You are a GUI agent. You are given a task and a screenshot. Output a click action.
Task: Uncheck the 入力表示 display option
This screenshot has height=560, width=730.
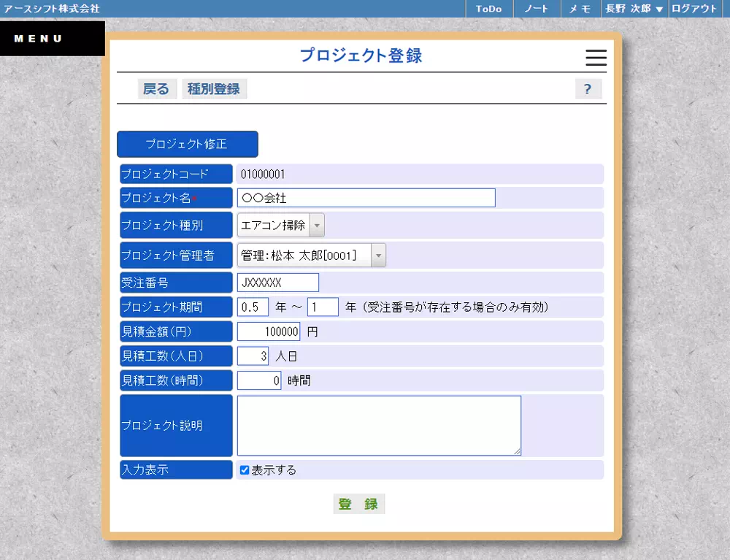pos(245,469)
